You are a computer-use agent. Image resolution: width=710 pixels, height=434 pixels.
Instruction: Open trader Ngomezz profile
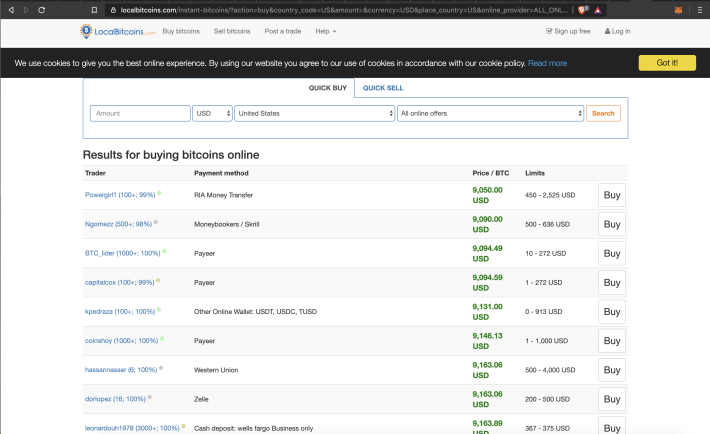coord(118,224)
